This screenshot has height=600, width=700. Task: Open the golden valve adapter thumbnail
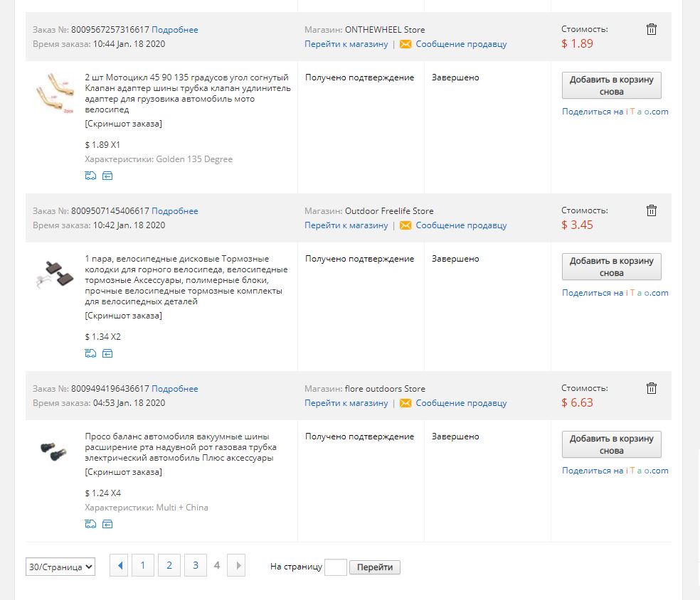tap(50, 92)
